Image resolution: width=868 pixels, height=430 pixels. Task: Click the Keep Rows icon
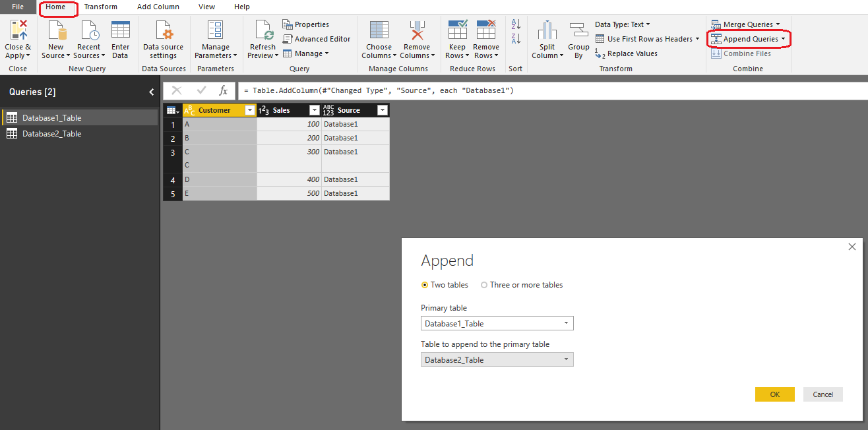[x=457, y=30]
